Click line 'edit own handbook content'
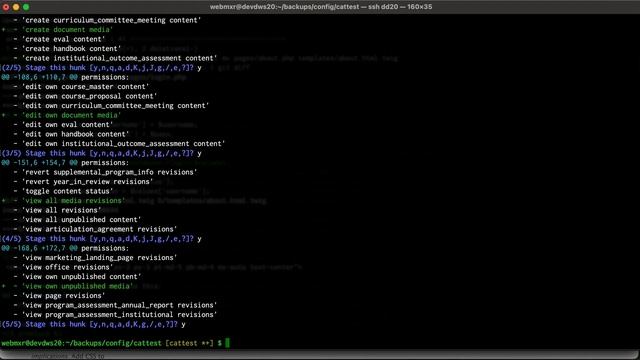Image resolution: width=640 pixels, height=360 pixels. coord(71,134)
